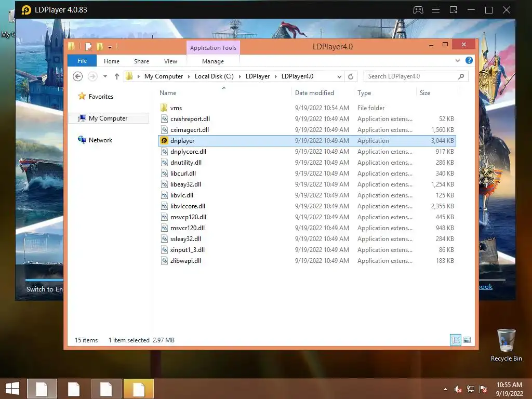
Task: Select My Computer in the navigation pane
Action: [x=108, y=118]
